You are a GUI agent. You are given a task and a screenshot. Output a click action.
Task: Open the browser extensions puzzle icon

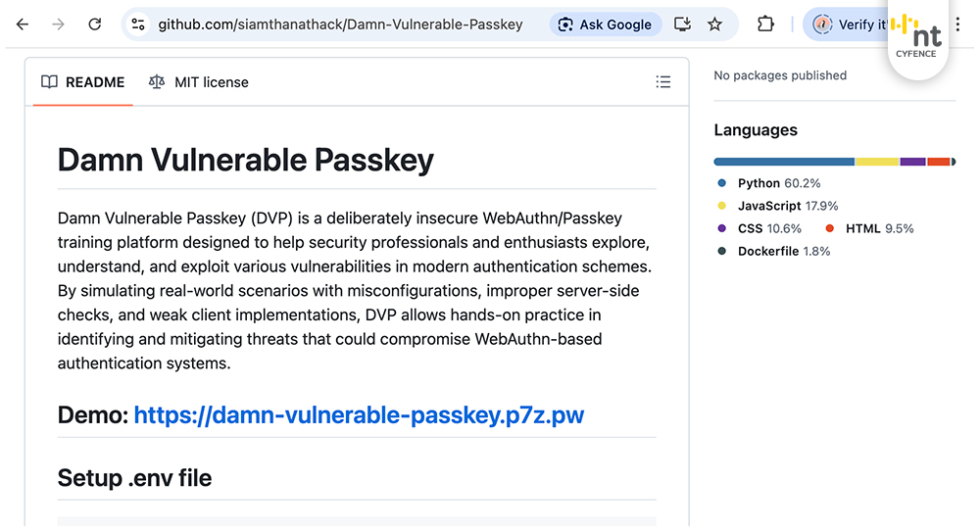(x=766, y=24)
